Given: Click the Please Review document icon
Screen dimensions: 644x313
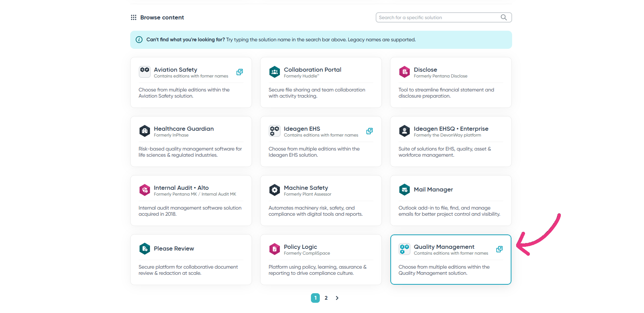Looking at the screenshot, I should coord(145,249).
